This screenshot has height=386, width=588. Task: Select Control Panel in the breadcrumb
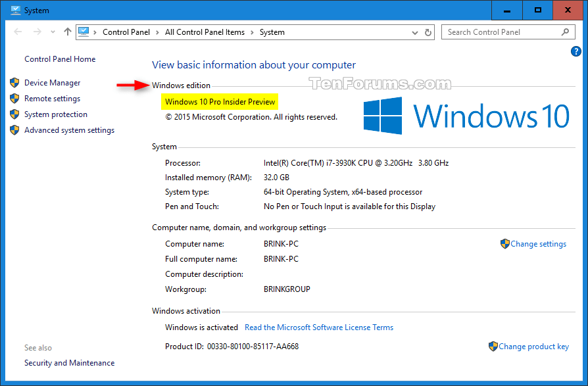click(x=126, y=32)
